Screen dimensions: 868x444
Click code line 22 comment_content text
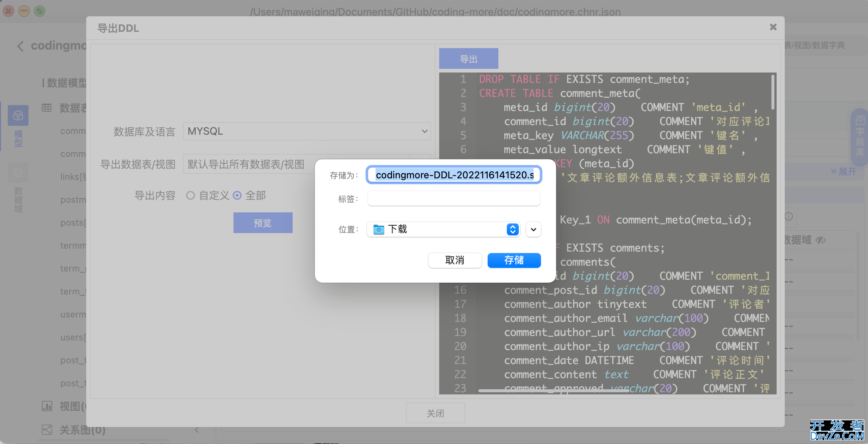pyautogui.click(x=634, y=374)
